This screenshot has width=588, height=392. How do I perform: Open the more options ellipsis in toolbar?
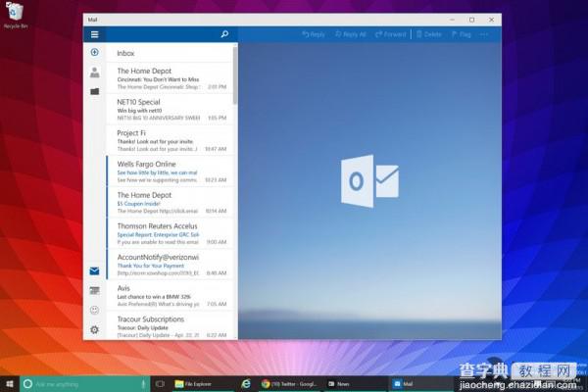click(x=484, y=34)
